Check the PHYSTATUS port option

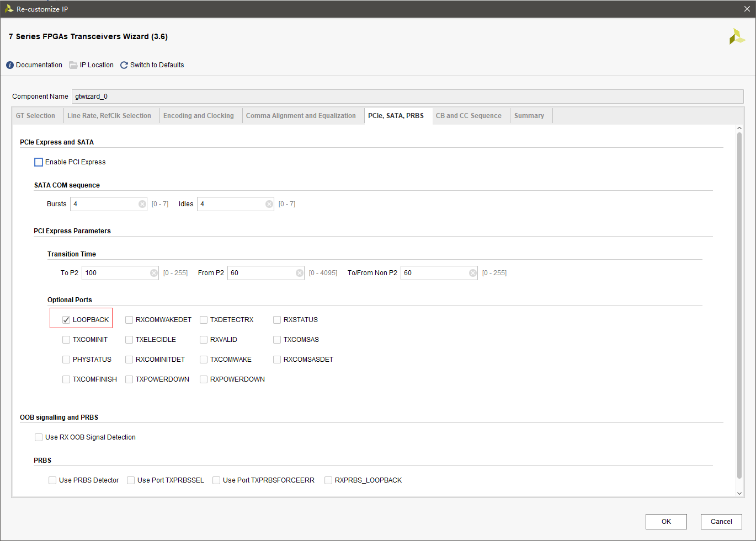[66, 360]
